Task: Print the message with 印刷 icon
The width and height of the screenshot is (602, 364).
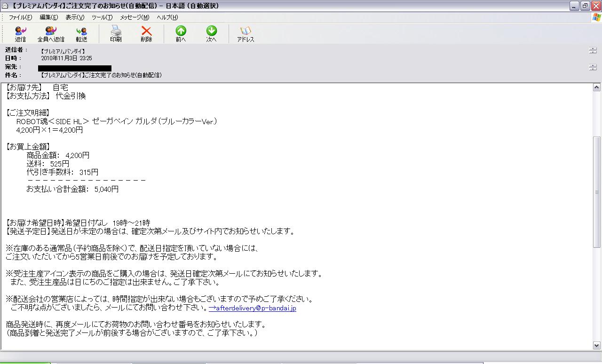Action: pos(116,34)
